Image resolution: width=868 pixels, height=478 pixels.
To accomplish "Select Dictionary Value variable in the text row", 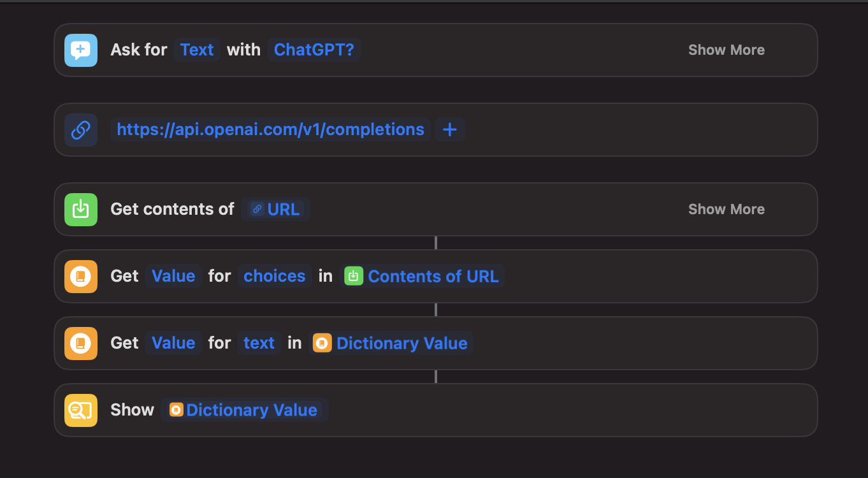I will tap(391, 344).
